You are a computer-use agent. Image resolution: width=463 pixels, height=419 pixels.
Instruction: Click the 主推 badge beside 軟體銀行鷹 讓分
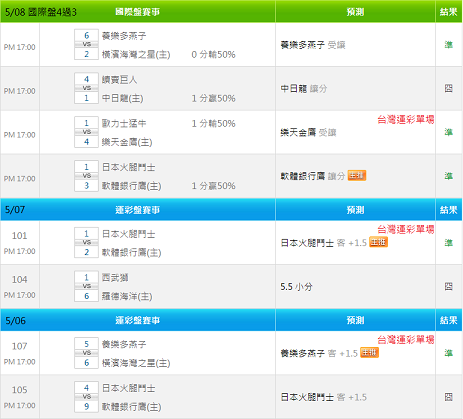click(357, 175)
